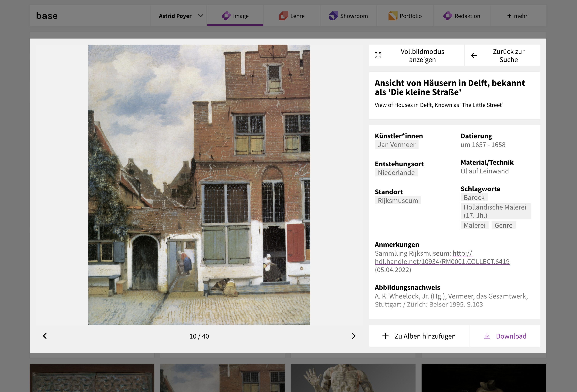Go to the Portfolio tab

(405, 16)
